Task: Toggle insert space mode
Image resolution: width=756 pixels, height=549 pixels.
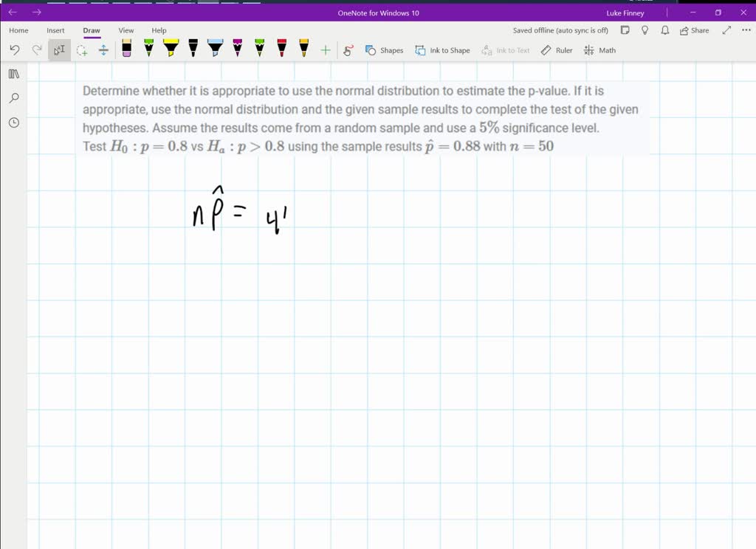Action: pos(103,50)
